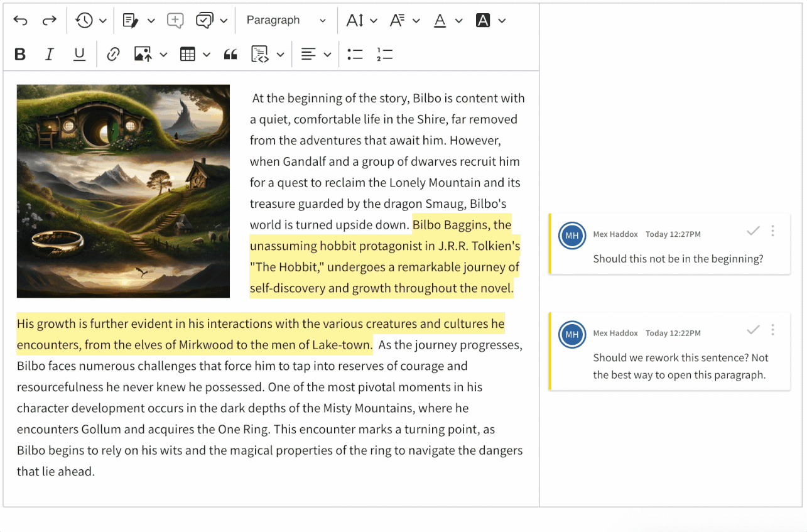Open options menu for 12:27PM comment
This screenshot has height=532, width=807.
click(x=772, y=231)
